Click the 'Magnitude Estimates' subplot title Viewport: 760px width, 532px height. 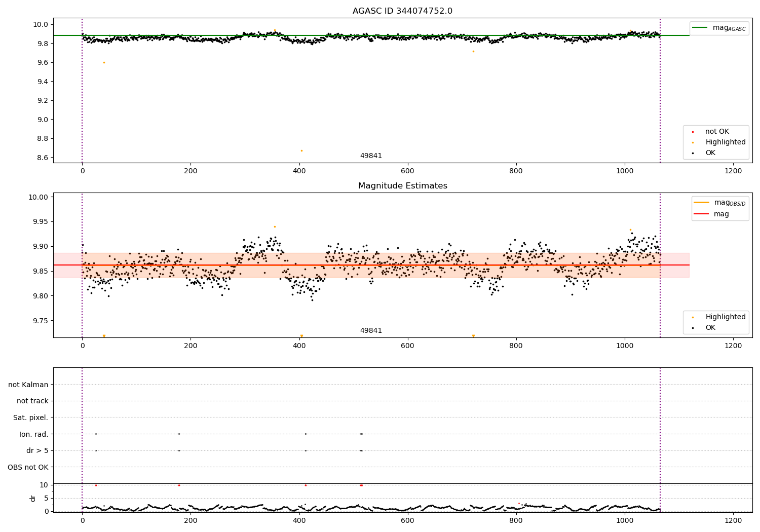click(402, 186)
